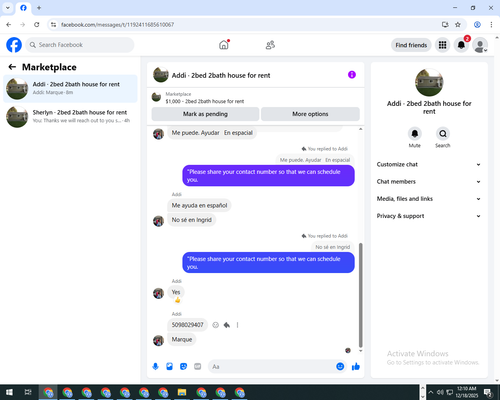Screen dimensions: 500x400
Task: Reload the page in the browser
Action: click(37, 25)
